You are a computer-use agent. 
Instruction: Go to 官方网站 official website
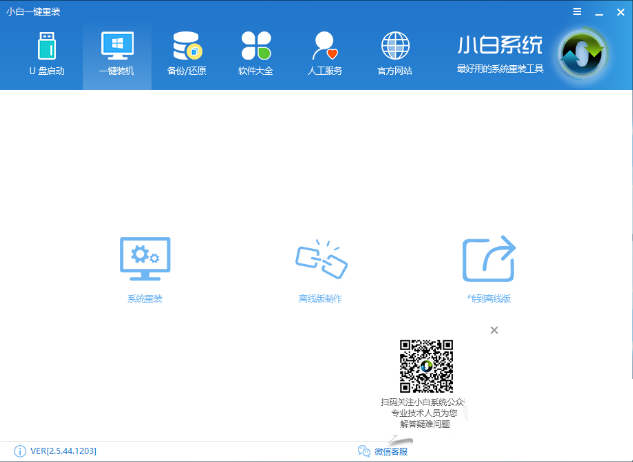(x=395, y=53)
